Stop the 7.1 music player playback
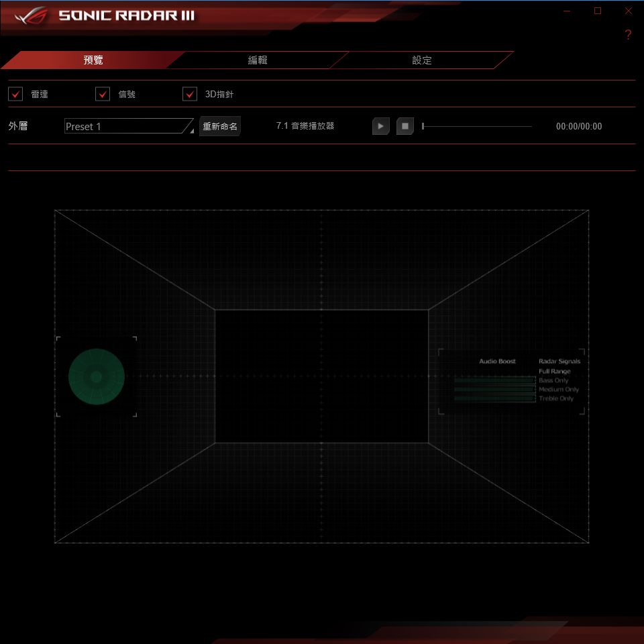 click(405, 126)
